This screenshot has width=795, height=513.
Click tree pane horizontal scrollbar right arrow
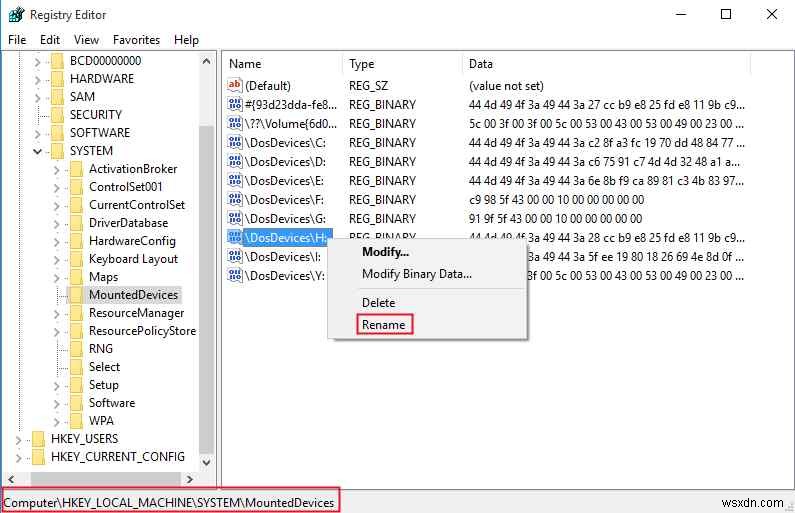(x=190, y=479)
